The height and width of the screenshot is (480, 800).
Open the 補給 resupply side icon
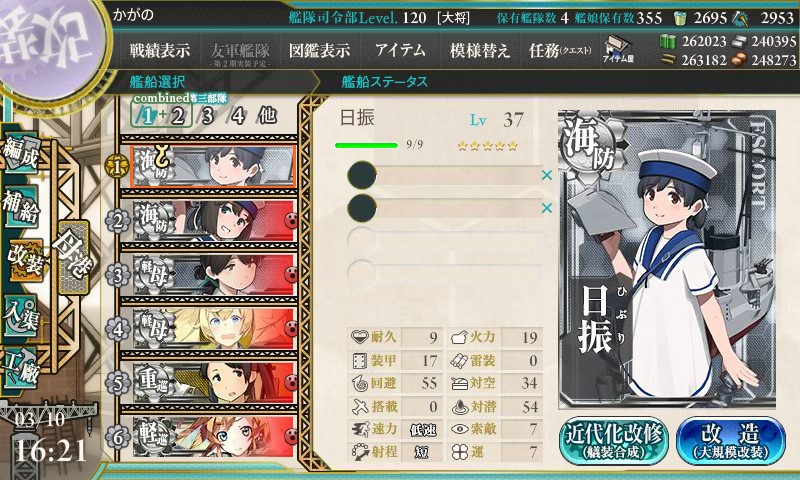coord(20,206)
